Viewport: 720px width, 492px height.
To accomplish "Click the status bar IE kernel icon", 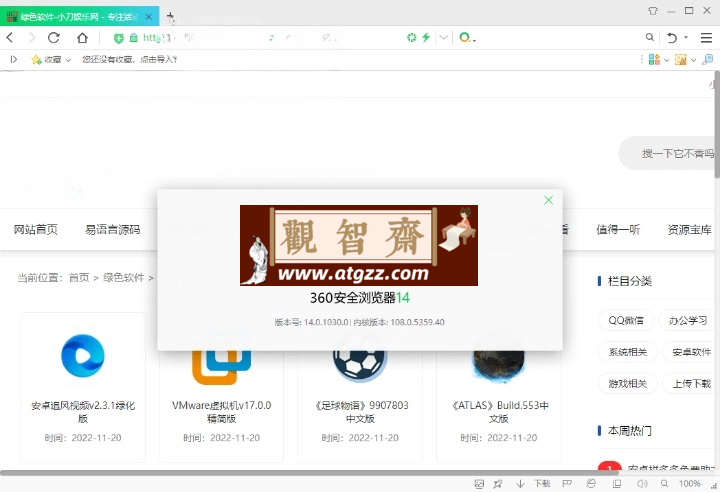I will (591, 484).
